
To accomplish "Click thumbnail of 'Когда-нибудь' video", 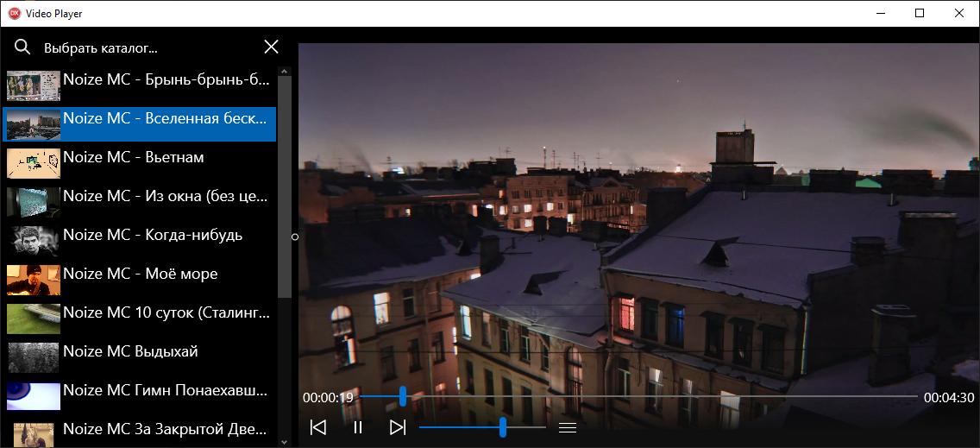I will (34, 241).
